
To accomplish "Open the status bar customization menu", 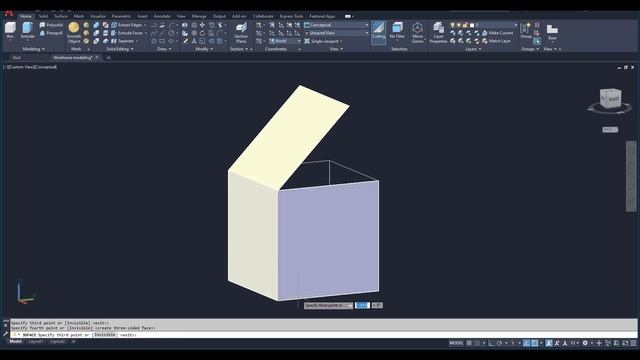I will point(633,343).
